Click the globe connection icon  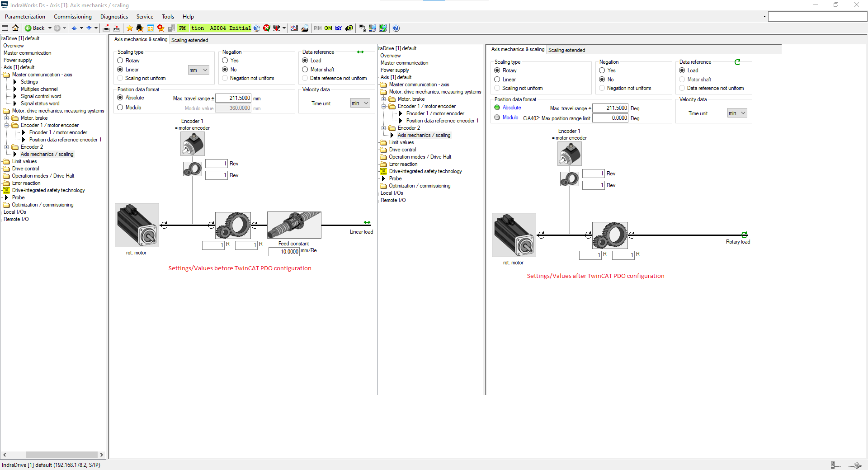coord(256,28)
